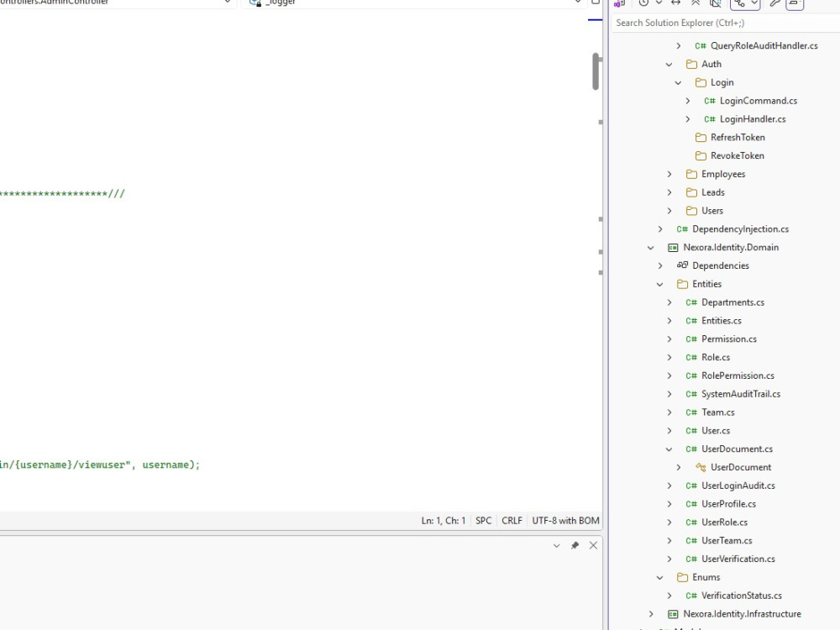Select UserVerification.cs file
This screenshot has width=840, height=630.
click(738, 559)
